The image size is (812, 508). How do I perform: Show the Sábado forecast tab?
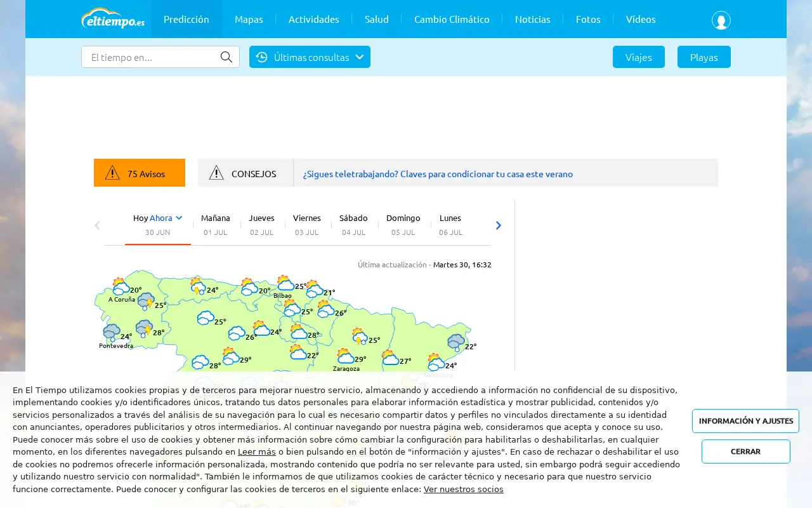[x=353, y=225]
